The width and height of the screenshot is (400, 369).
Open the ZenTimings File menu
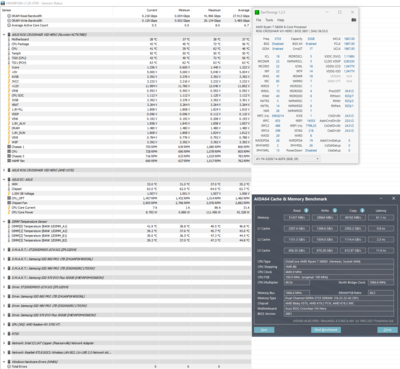[x=258, y=20]
